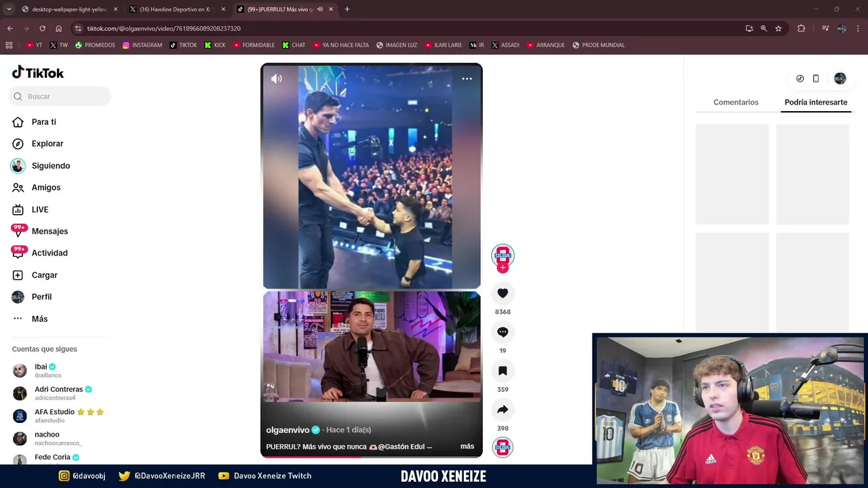Go back with browser back arrow

pos(10,28)
